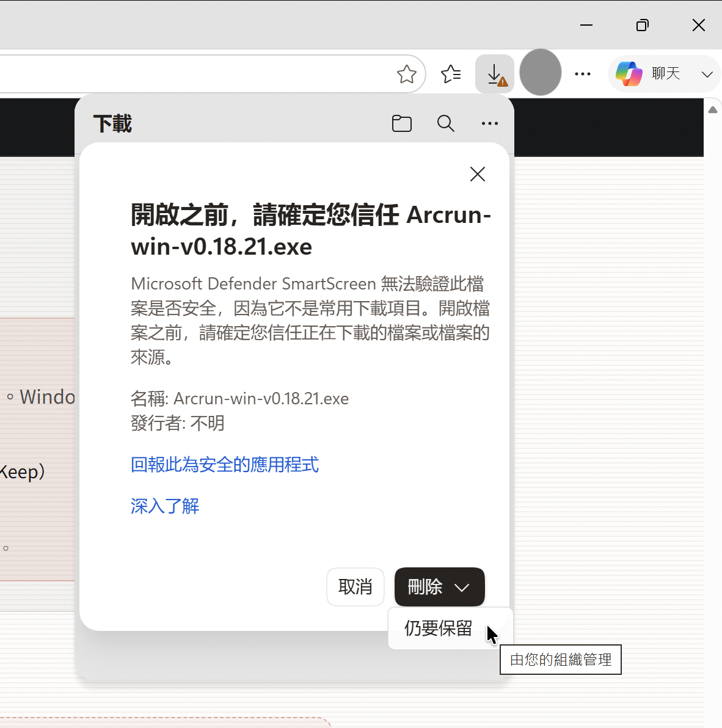The height and width of the screenshot is (728, 722).
Task: Expand the dropdown arrow beside 刪除
Action: pyautogui.click(x=462, y=588)
